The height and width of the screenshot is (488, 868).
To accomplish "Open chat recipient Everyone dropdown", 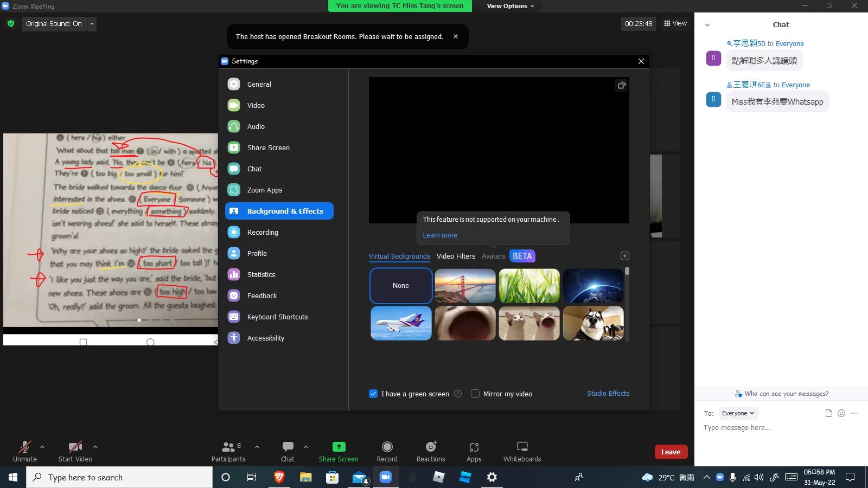I will (738, 413).
